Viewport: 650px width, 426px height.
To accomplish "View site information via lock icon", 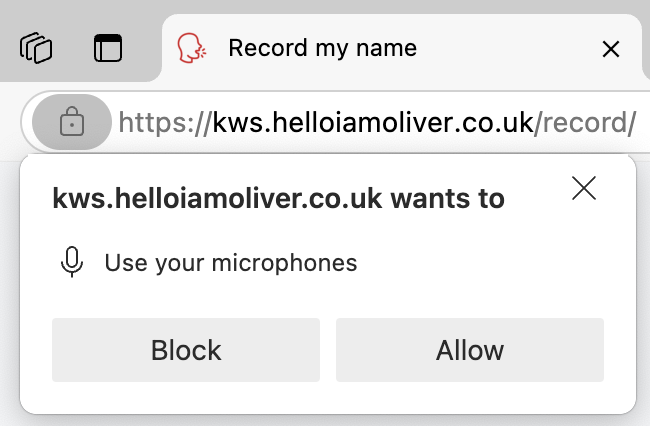I will [x=71, y=123].
